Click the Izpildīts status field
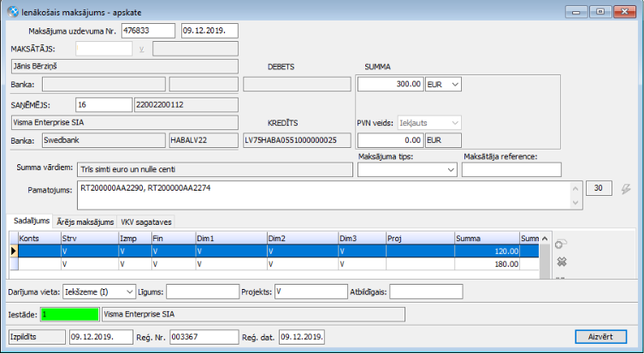 click(37, 337)
